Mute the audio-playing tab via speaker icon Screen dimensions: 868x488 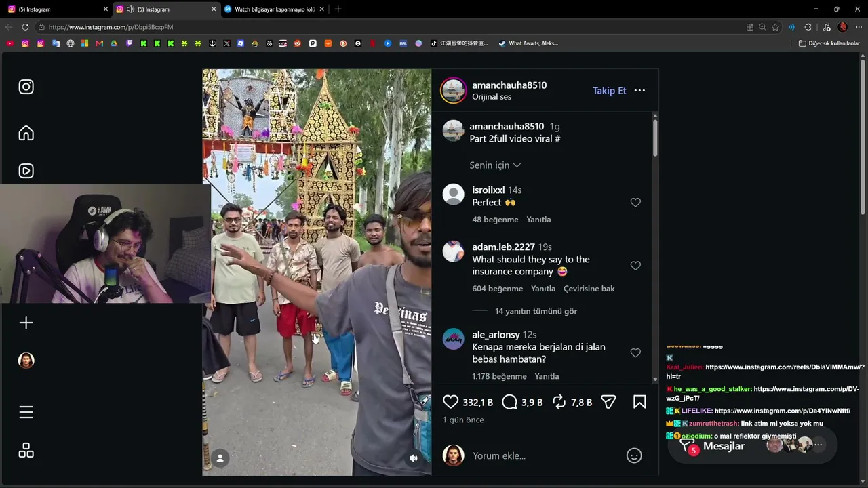(x=130, y=9)
